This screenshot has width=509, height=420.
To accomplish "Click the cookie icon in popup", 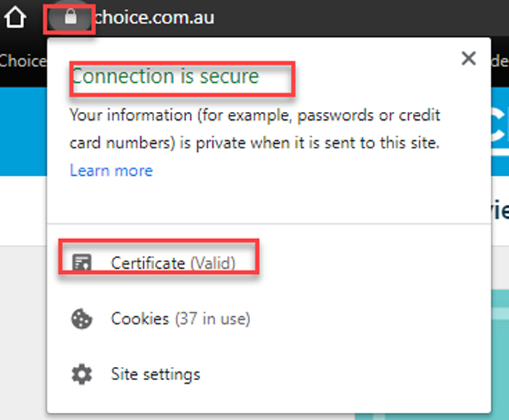I will click(x=81, y=319).
